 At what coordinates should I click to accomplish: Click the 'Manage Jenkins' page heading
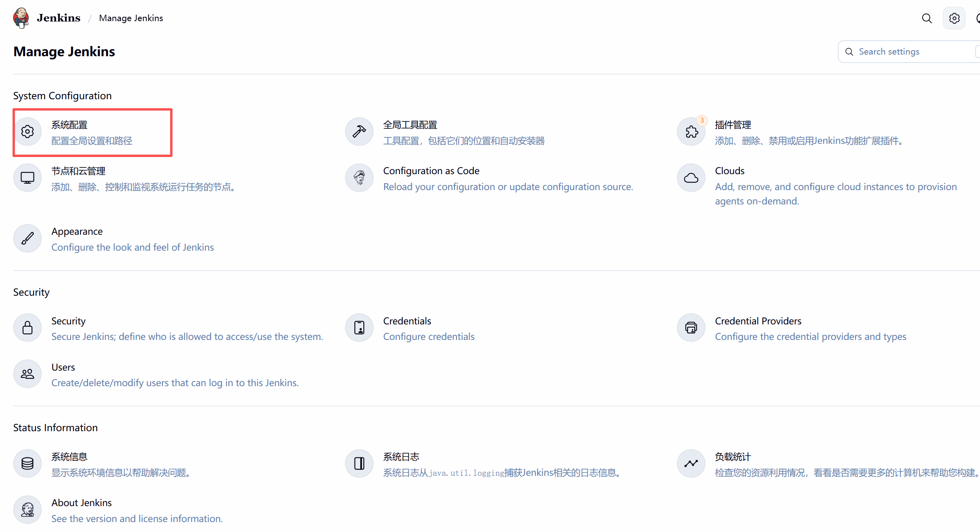(x=64, y=52)
